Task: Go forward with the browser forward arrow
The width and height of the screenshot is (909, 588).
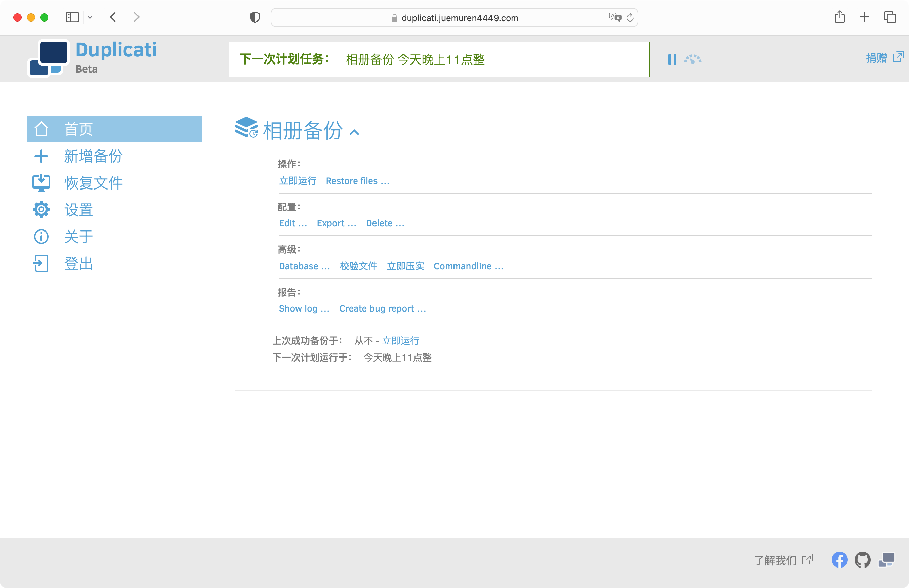Action: coord(137,17)
